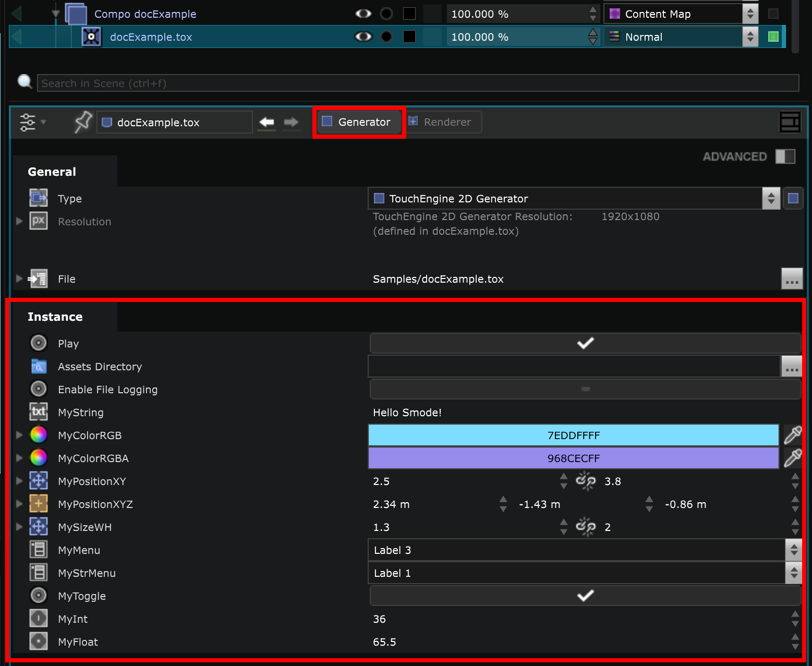This screenshot has width=812, height=666.
Task: Adjust the MyInt value stepper
Action: (x=795, y=619)
